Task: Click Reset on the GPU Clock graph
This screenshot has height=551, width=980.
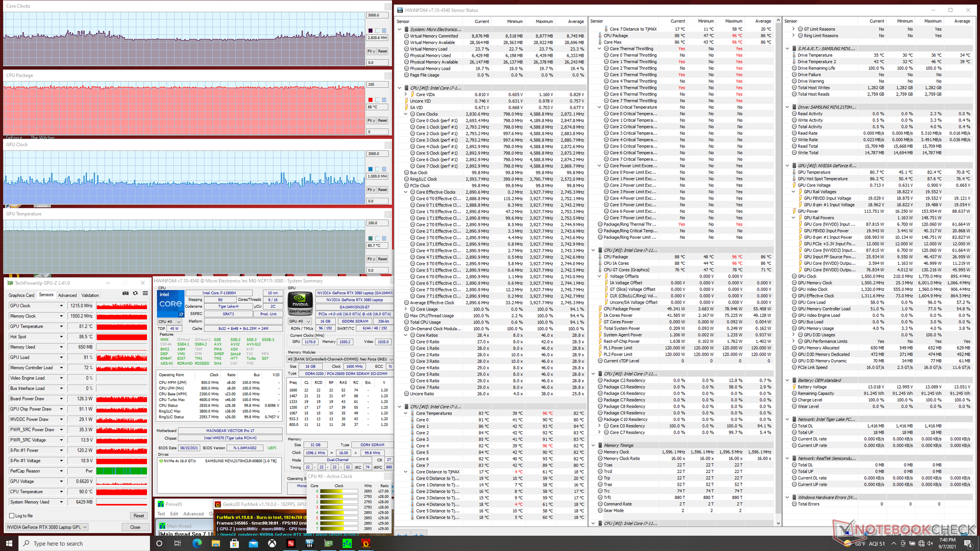Action: pyautogui.click(x=383, y=190)
